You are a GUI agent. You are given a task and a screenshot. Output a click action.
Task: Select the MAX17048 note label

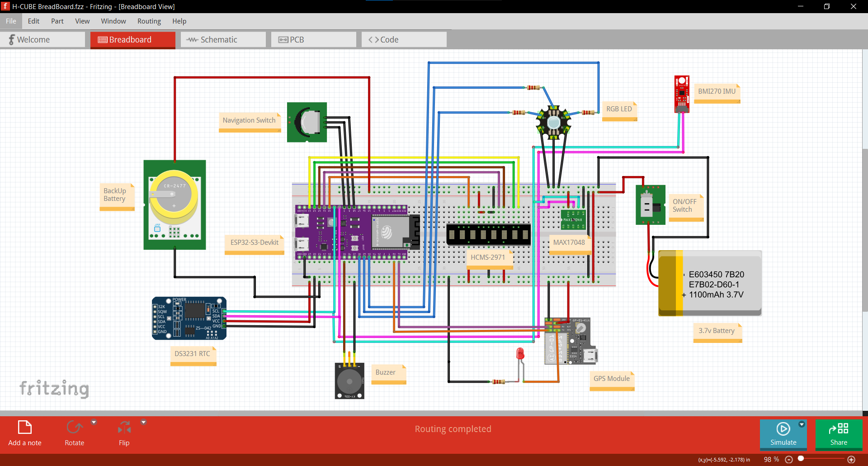click(571, 244)
